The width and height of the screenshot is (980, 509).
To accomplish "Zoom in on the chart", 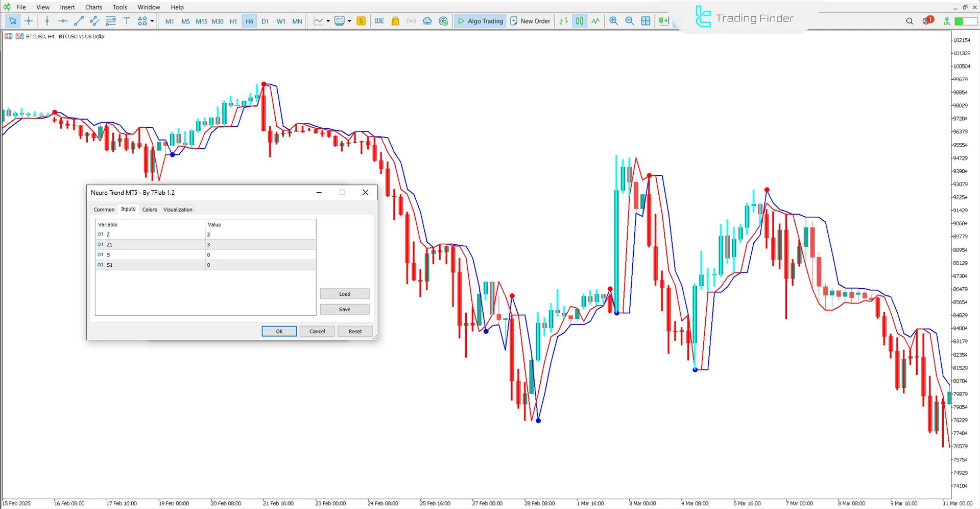I will click(x=614, y=21).
